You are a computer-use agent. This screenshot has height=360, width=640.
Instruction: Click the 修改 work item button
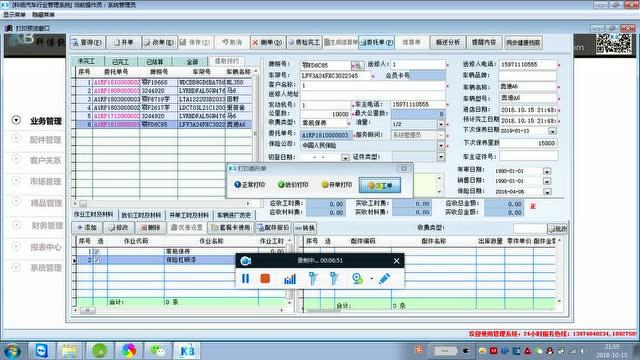(118, 228)
